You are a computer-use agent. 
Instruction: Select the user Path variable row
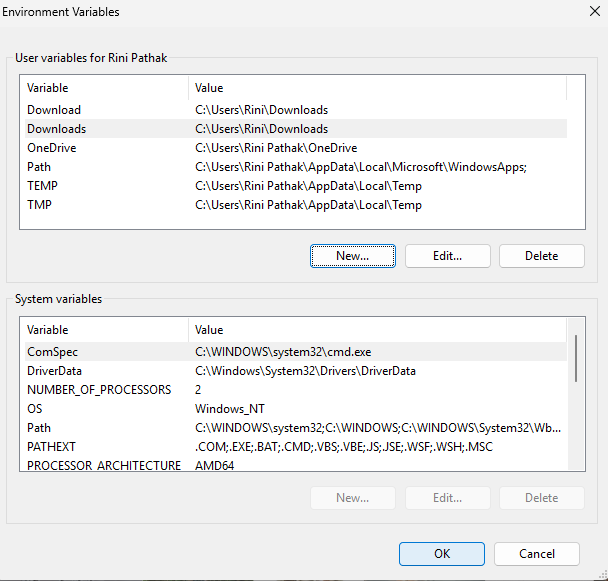coord(39,167)
